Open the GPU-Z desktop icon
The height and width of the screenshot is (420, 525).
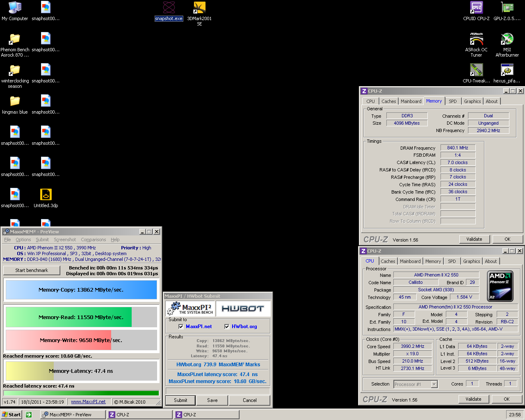coord(507,11)
